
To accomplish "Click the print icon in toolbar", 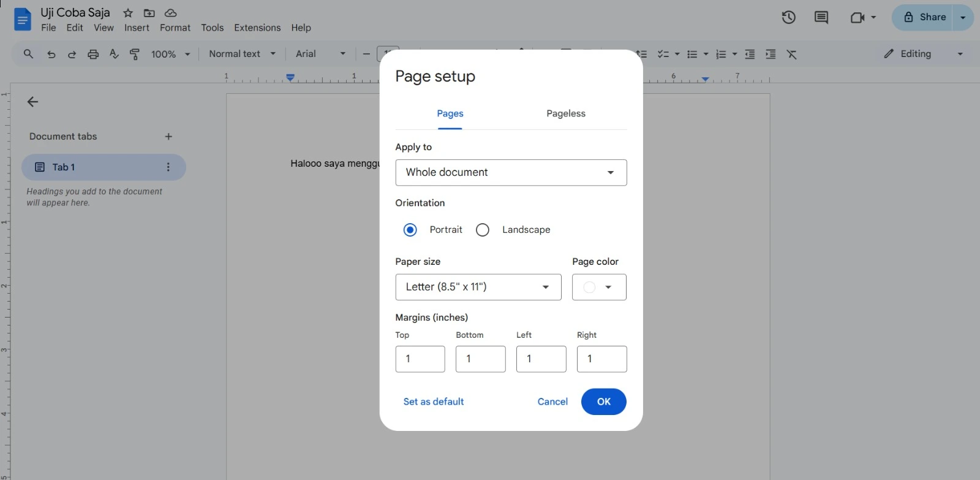I will [93, 54].
